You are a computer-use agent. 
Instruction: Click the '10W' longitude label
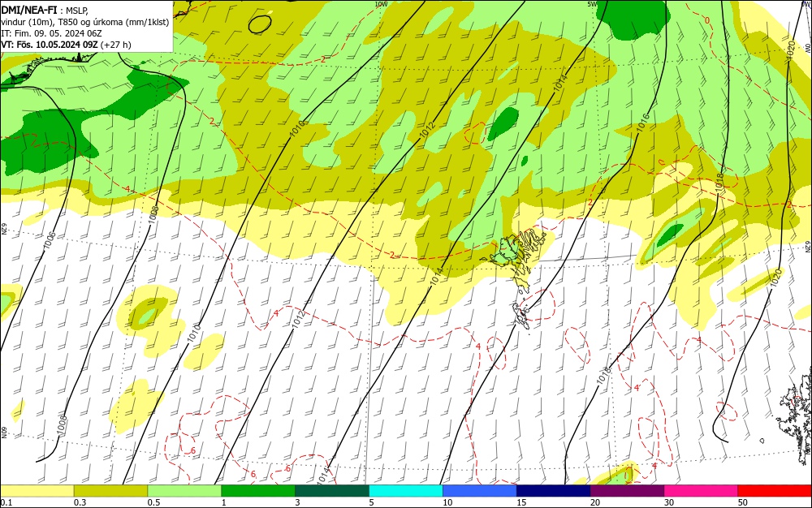[381, 4]
